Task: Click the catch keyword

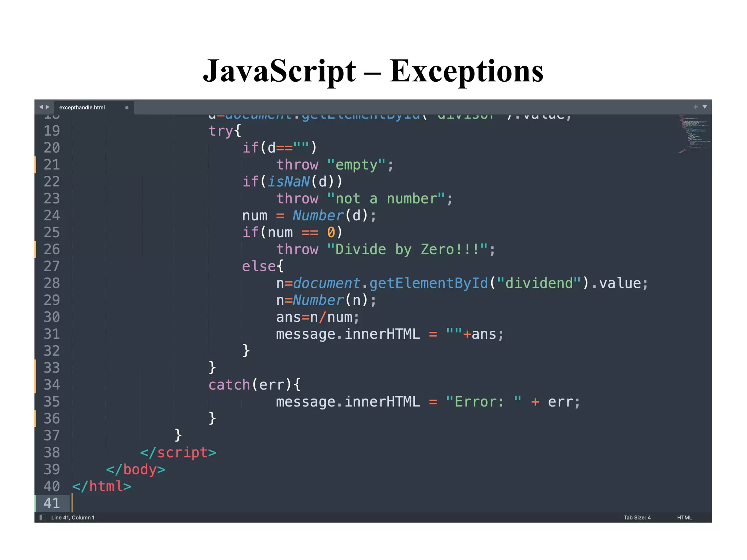Action: click(229, 385)
